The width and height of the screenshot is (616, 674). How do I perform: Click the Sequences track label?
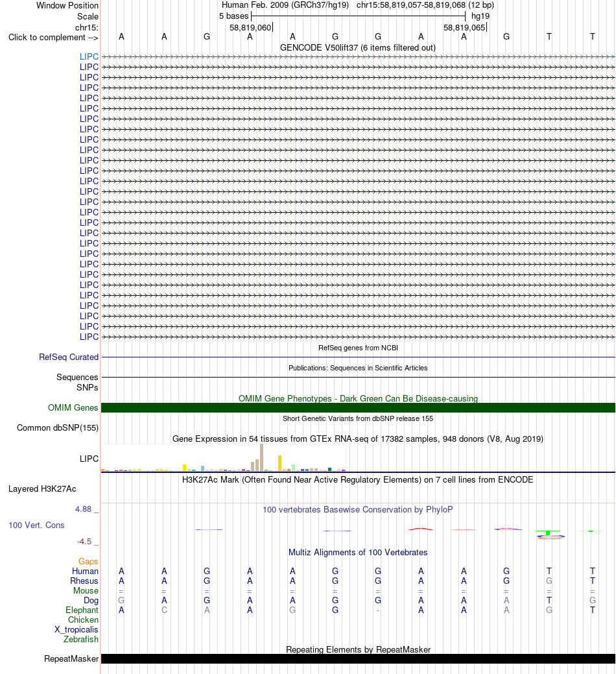(x=77, y=377)
